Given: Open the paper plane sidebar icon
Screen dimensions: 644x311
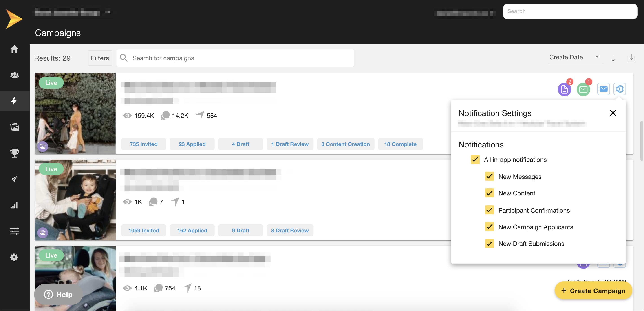Looking at the screenshot, I should click(x=14, y=179).
